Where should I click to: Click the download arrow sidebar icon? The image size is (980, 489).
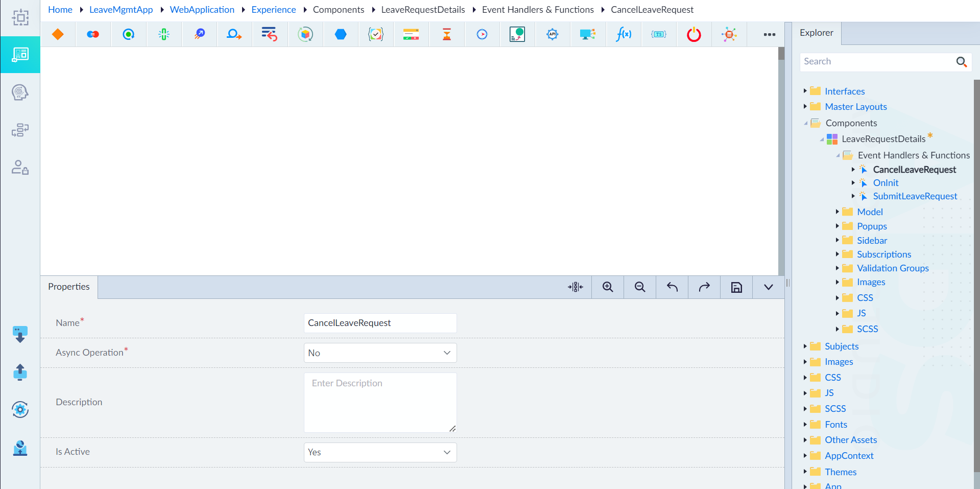[20, 335]
